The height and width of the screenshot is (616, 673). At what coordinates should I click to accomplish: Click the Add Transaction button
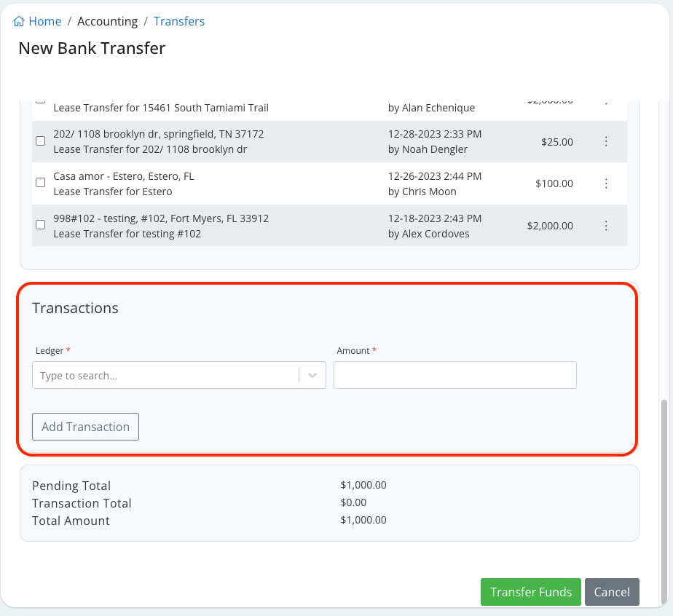click(85, 427)
